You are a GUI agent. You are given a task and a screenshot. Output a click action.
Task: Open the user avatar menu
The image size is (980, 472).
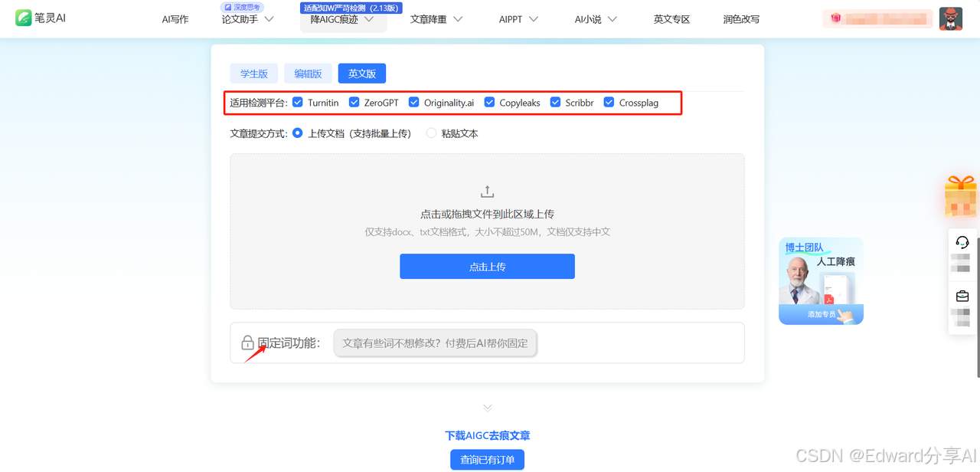click(950, 18)
